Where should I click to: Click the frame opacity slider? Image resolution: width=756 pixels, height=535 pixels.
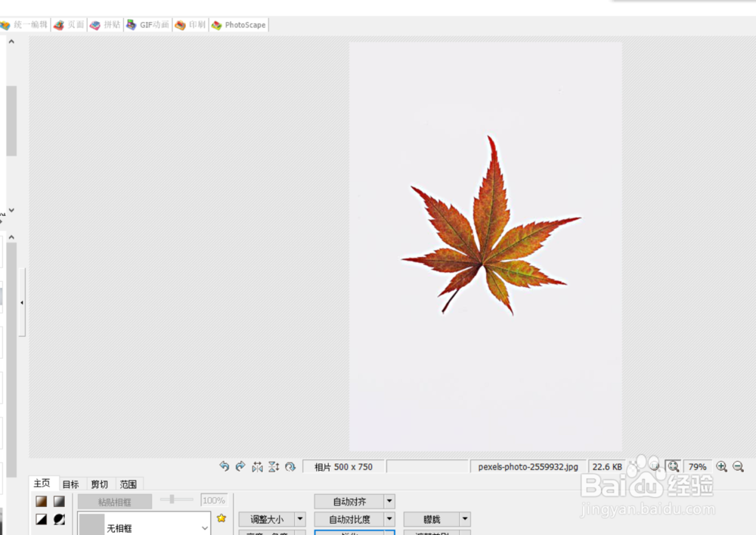pos(176,499)
